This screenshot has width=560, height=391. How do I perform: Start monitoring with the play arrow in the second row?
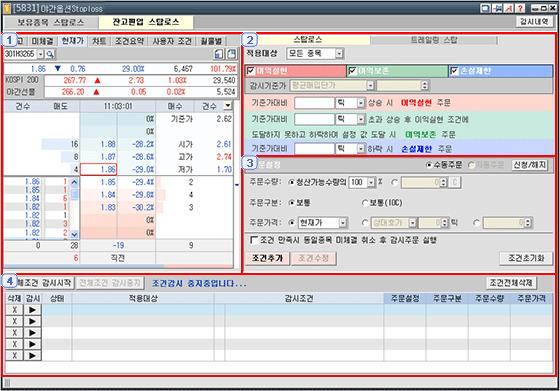(32, 321)
